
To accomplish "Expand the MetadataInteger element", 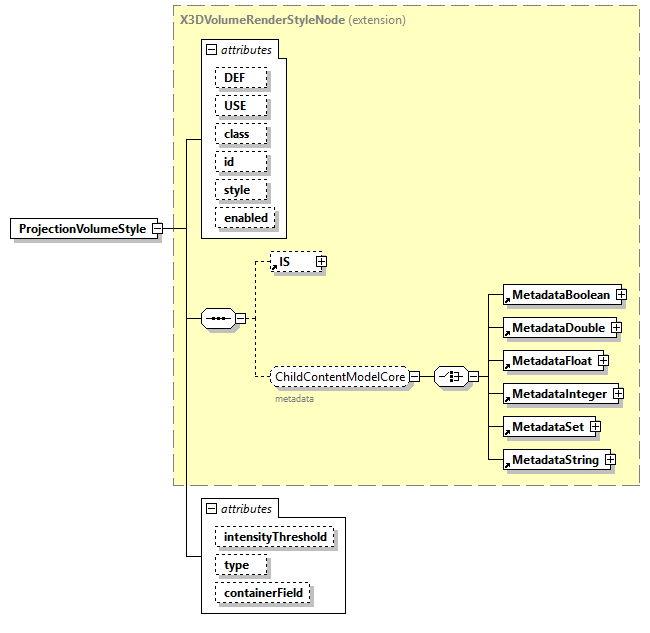I will point(618,394).
